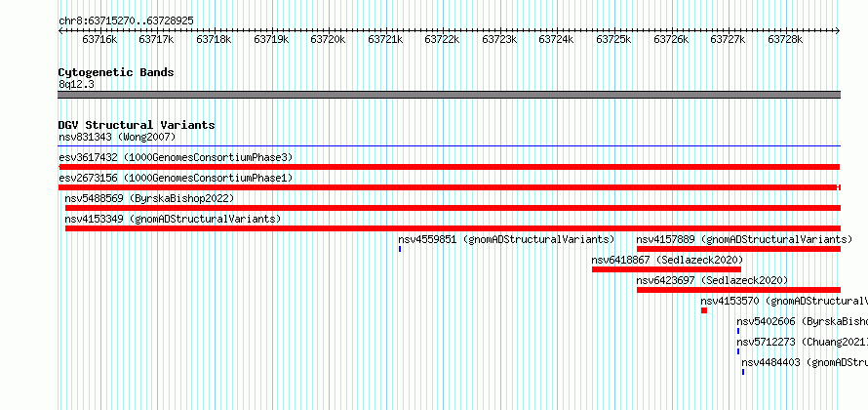Open the nsv4153570 variant label
Image resolution: width=868 pixels, height=410 pixels.
pyautogui.click(x=784, y=301)
